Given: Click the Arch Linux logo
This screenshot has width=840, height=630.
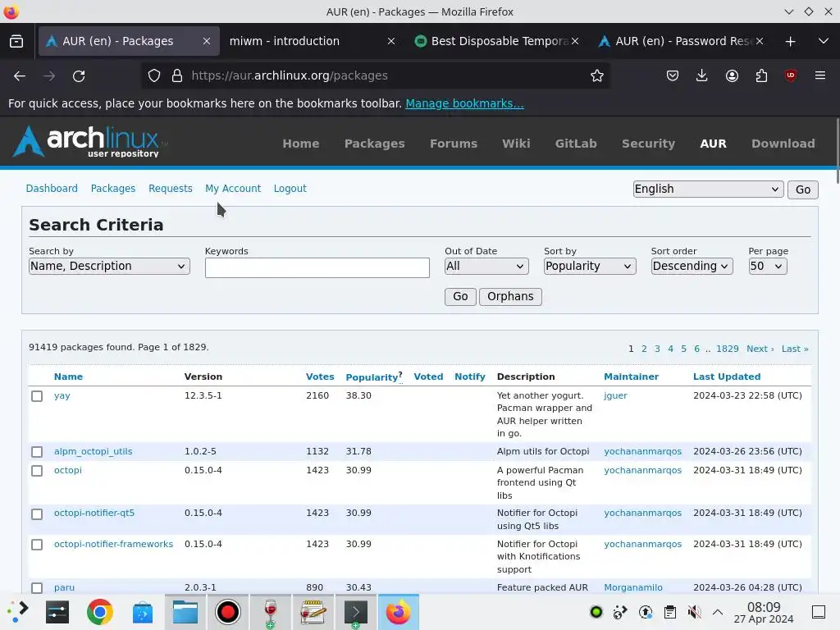Looking at the screenshot, I should pos(90,142).
